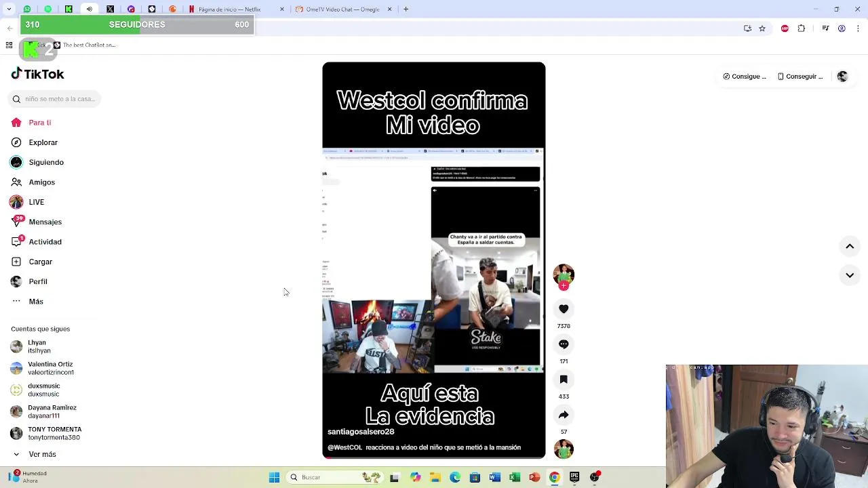Bookmark this page with the star icon
868x488 pixels.
[x=762, y=28]
